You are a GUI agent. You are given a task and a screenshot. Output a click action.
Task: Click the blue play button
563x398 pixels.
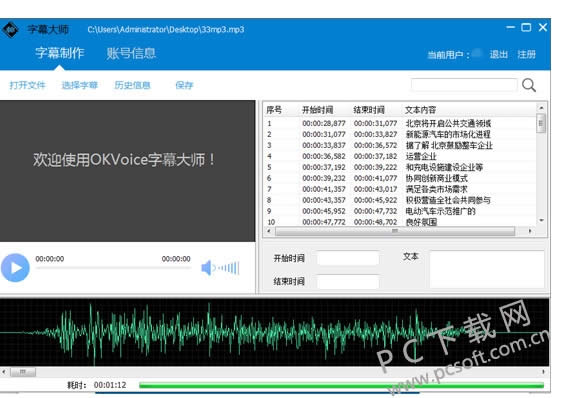pyautogui.click(x=15, y=268)
